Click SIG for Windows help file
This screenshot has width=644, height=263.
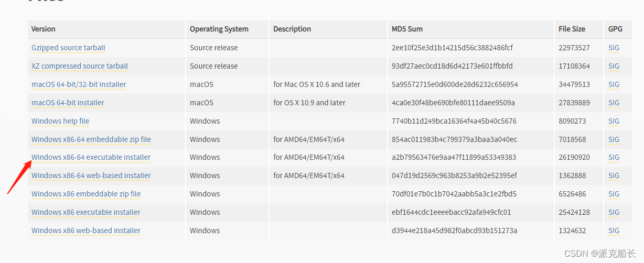614,121
